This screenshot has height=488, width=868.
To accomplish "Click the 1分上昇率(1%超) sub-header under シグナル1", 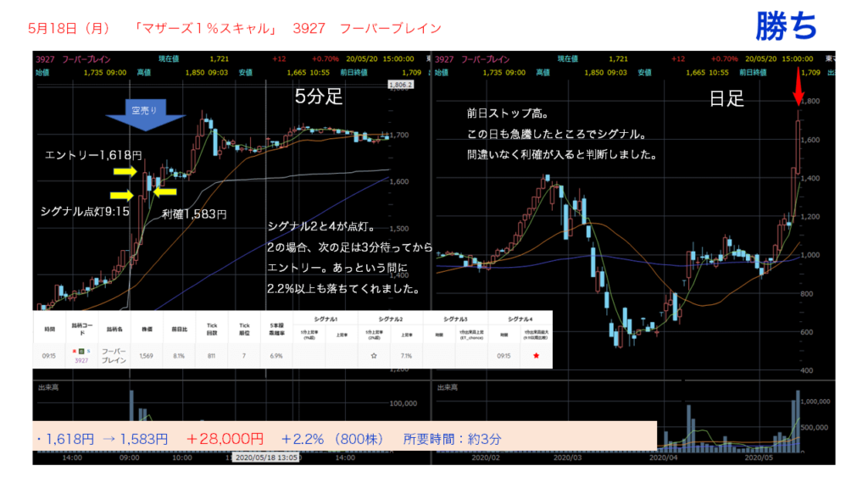I will coord(309,335).
